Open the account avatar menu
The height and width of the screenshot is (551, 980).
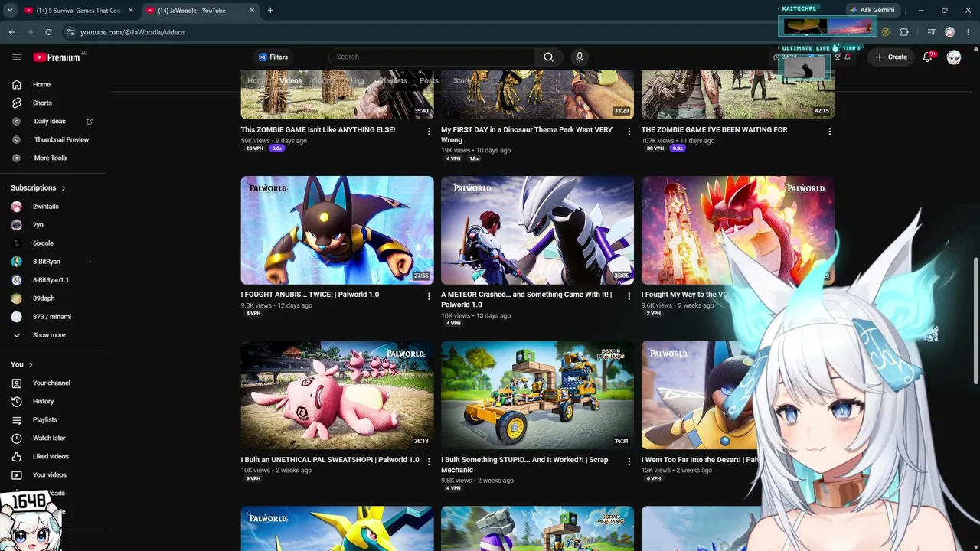point(954,57)
